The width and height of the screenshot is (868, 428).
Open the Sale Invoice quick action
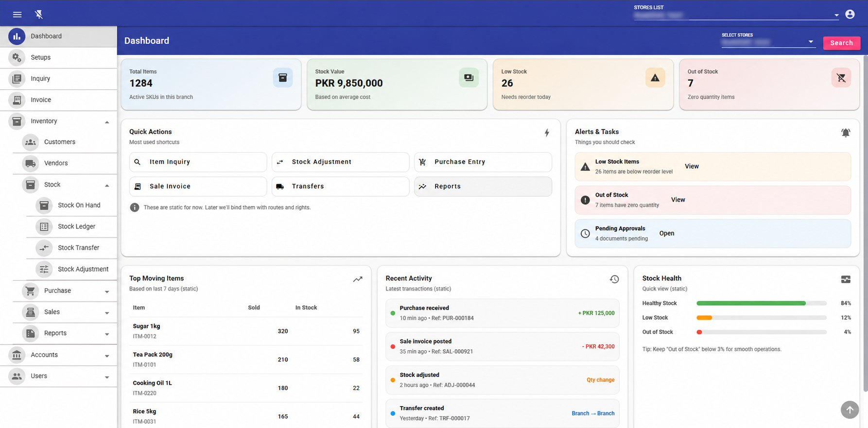pos(198,187)
